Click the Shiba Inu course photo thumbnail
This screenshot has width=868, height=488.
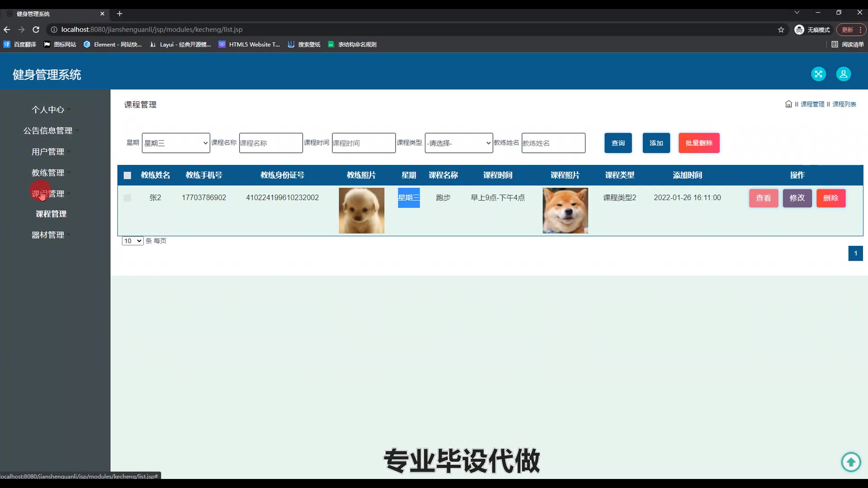point(565,211)
